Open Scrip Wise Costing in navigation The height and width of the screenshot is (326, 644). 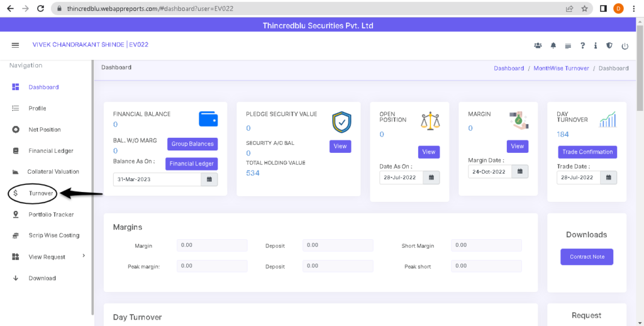coord(54,235)
